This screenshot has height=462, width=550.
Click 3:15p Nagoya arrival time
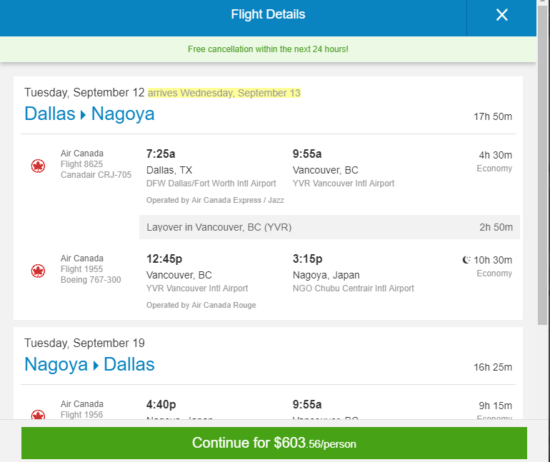[307, 259]
